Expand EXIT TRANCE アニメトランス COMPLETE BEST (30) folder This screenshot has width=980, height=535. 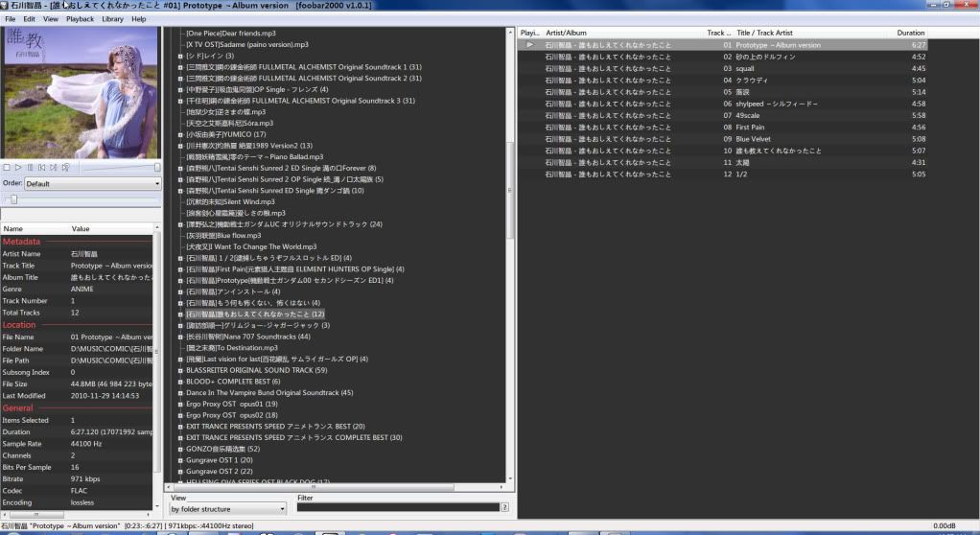[180, 437]
